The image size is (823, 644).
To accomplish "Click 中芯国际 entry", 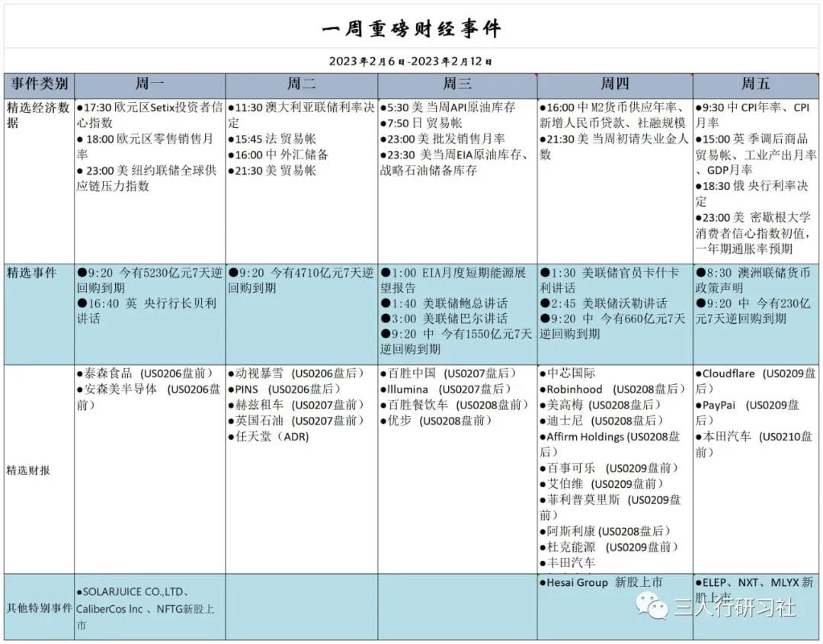I will (x=568, y=373).
